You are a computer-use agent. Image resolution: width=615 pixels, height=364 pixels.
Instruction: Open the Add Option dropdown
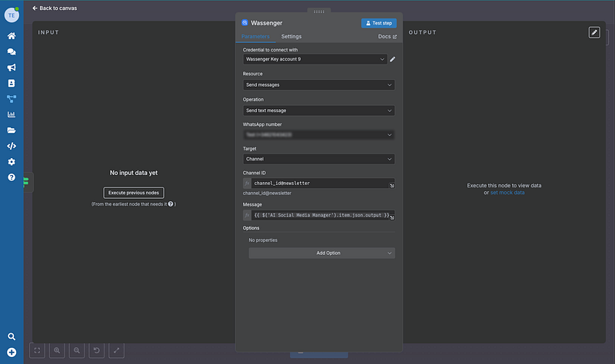(x=321, y=253)
